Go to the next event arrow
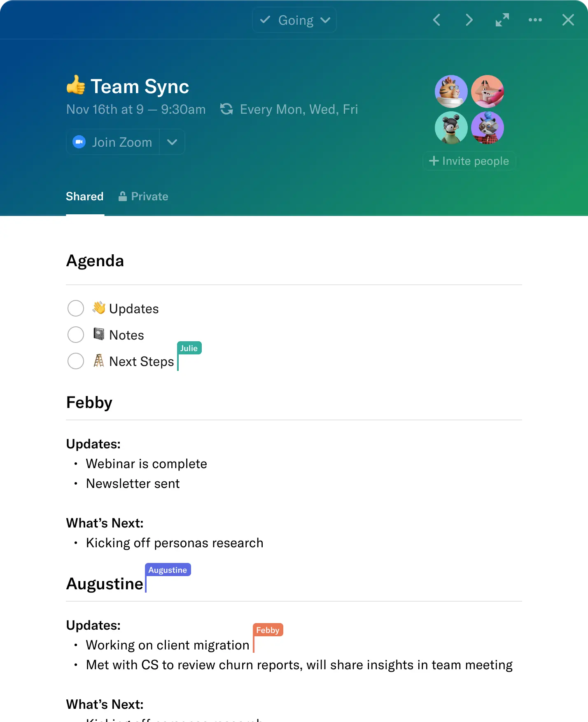The image size is (588, 722). point(469,20)
